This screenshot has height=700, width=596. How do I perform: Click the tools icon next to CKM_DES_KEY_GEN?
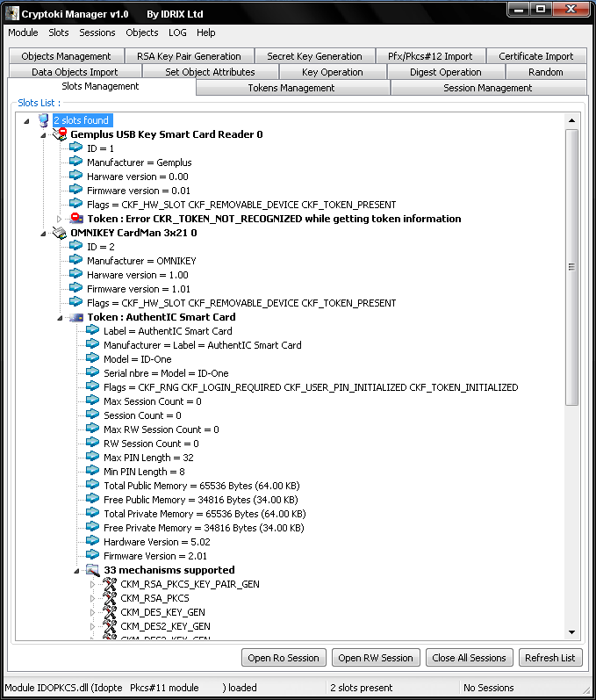[110, 612]
